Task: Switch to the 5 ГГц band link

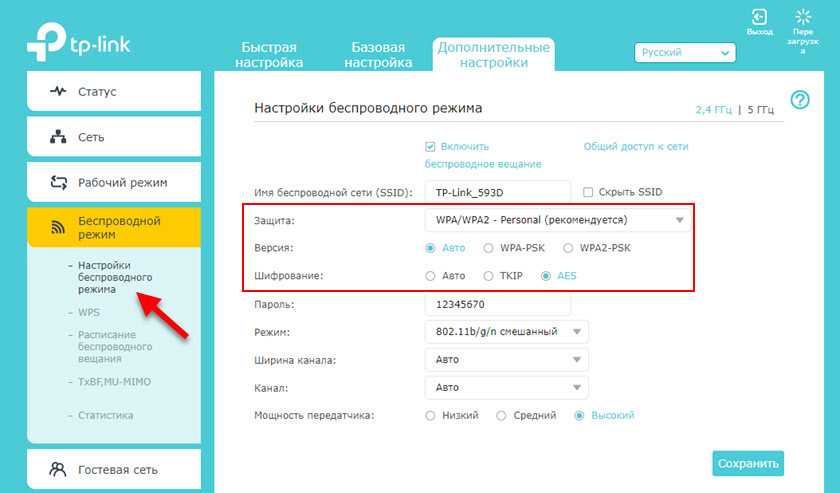Action: pos(762,110)
